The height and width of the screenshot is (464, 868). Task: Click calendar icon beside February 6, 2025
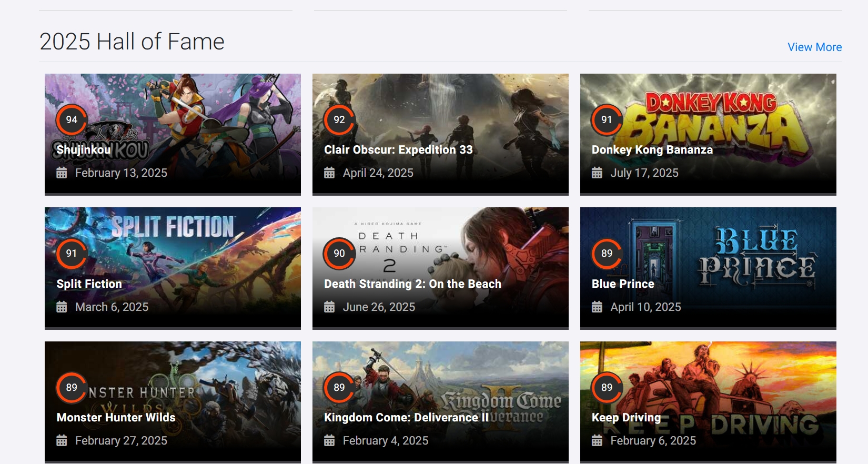point(597,441)
